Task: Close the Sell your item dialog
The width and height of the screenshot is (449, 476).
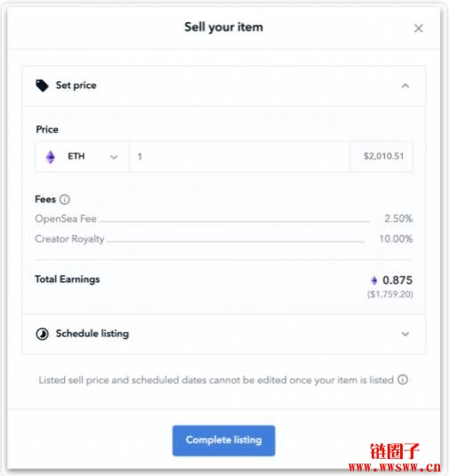Action: 419,28
